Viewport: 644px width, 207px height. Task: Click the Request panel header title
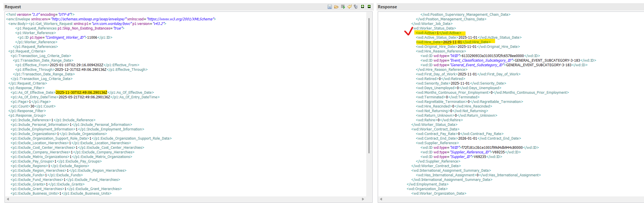click(x=13, y=7)
